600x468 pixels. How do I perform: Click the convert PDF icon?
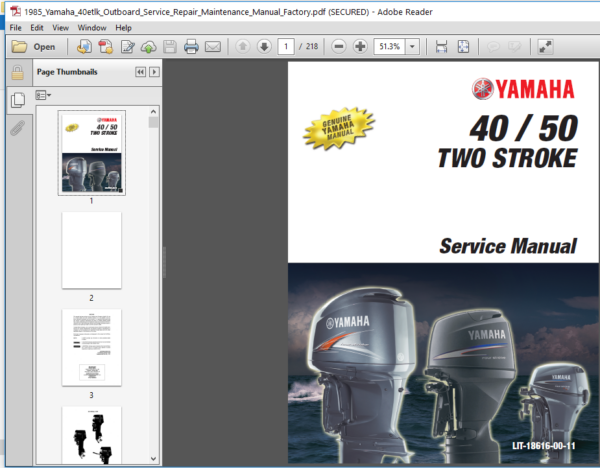coord(106,47)
